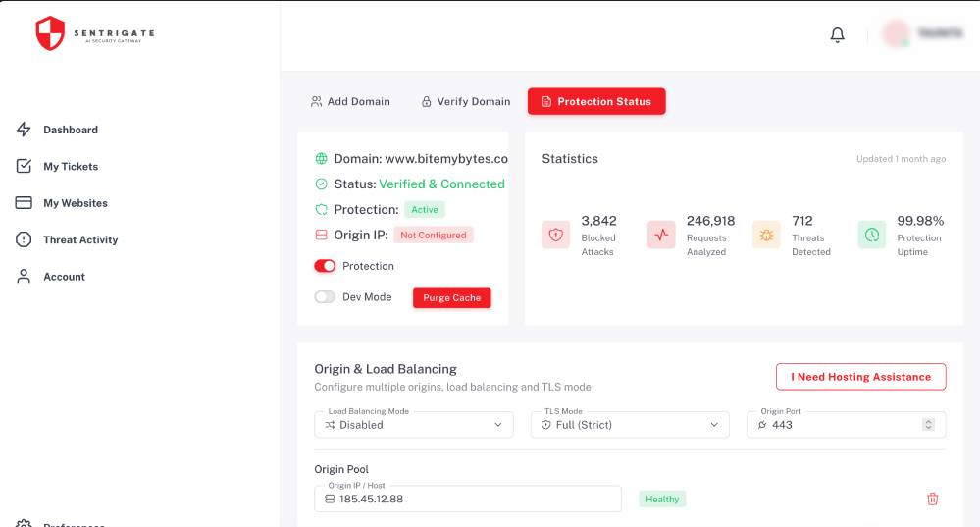Open the notifications bell
980x527 pixels.
(x=837, y=34)
